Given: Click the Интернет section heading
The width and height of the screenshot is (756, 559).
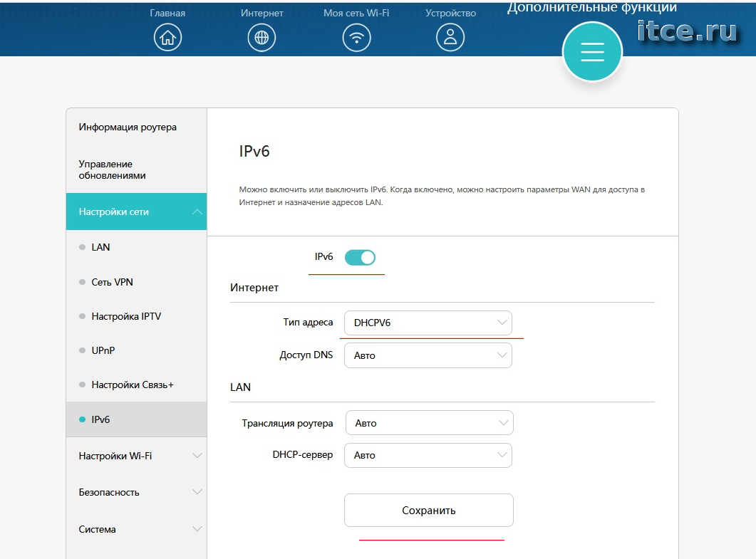Looking at the screenshot, I should click(254, 288).
